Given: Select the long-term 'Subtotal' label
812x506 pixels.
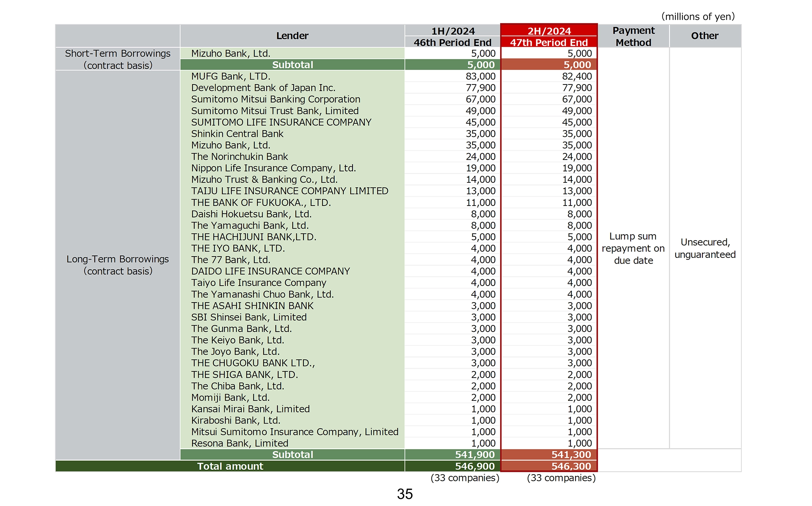Looking at the screenshot, I should (293, 455).
